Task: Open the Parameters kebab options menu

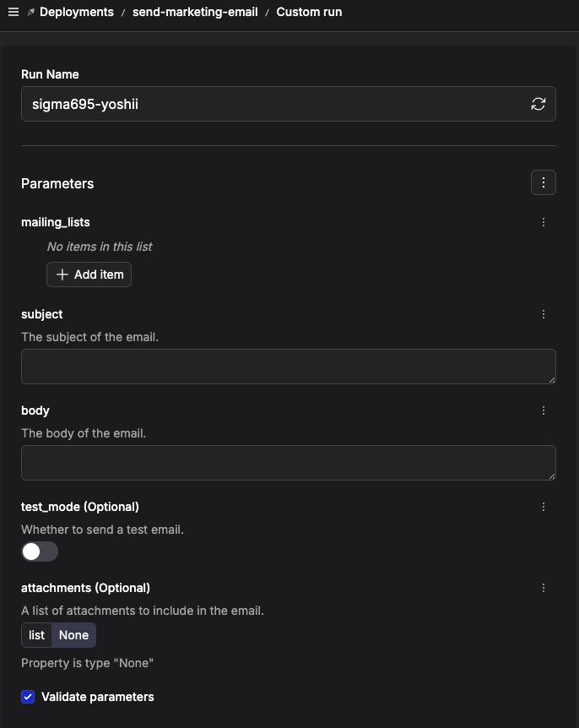Action: [544, 182]
